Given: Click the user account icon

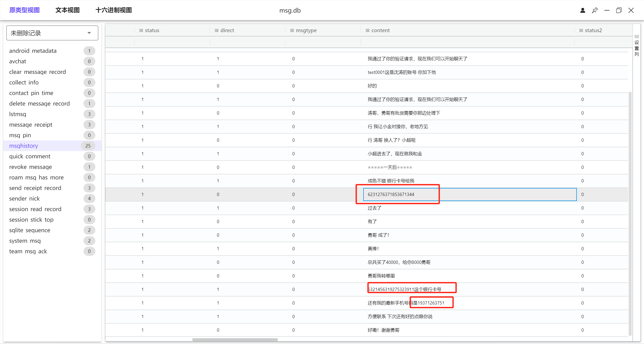Looking at the screenshot, I should [583, 10].
